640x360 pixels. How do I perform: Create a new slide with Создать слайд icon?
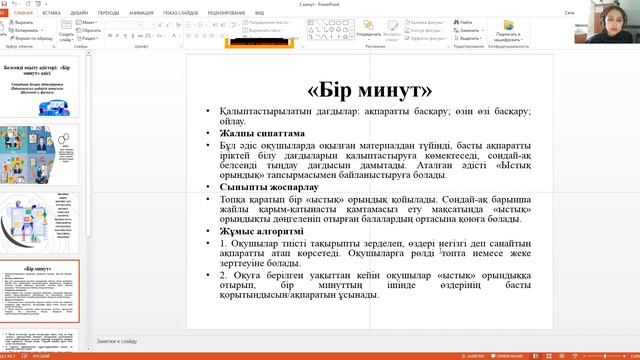click(66, 25)
